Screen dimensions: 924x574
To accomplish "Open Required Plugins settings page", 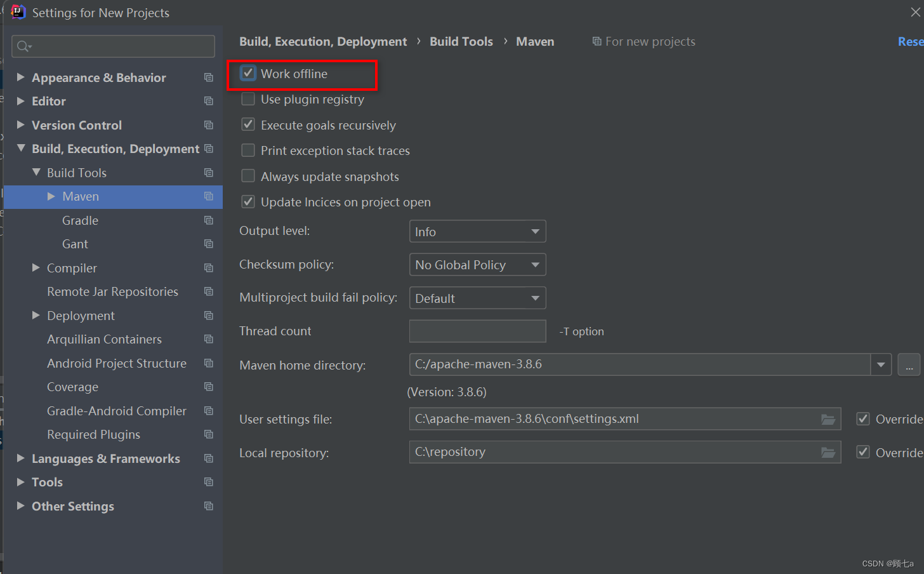I will point(93,434).
